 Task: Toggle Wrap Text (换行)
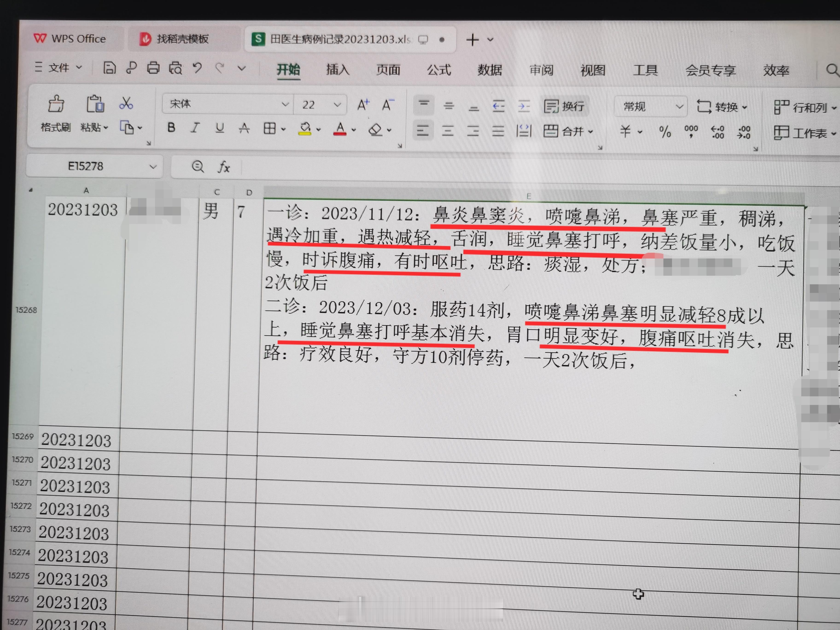click(x=565, y=106)
